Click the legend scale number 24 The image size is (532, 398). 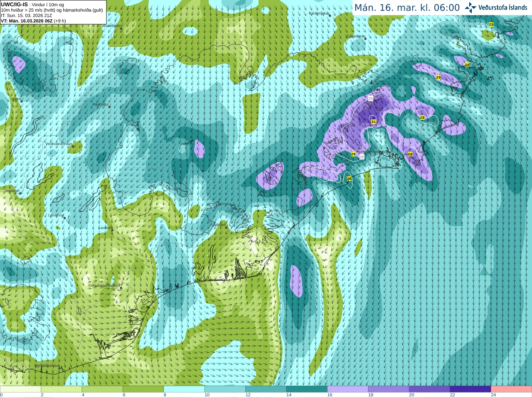pos(493,395)
